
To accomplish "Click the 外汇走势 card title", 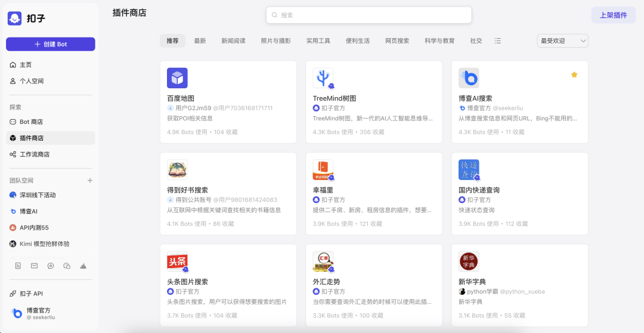I will tap(327, 282).
